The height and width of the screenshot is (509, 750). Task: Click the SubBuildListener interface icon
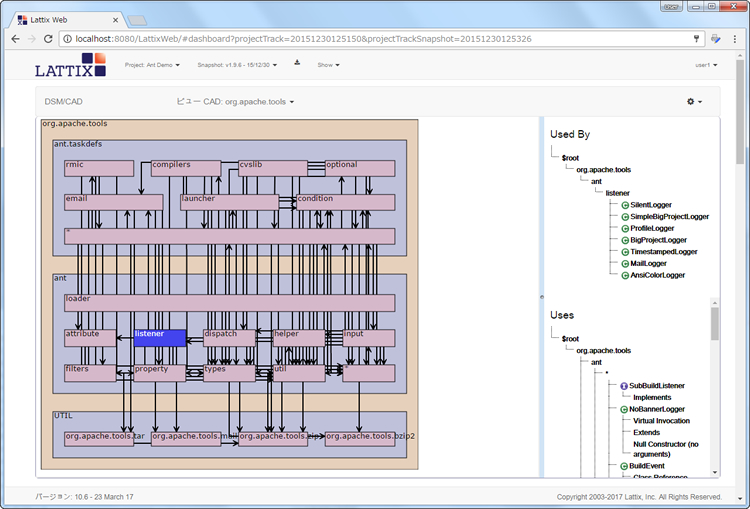[x=624, y=386]
